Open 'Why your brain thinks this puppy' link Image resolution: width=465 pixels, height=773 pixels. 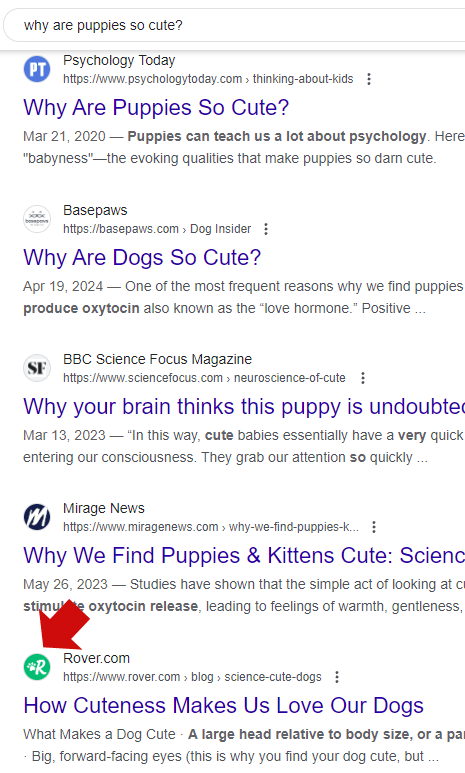244,407
